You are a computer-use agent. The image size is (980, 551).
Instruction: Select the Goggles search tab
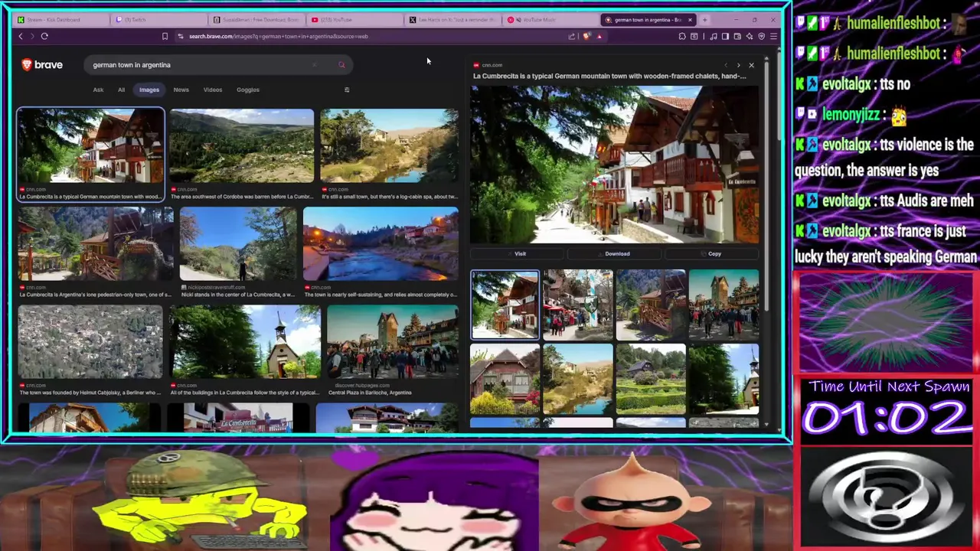click(x=248, y=90)
